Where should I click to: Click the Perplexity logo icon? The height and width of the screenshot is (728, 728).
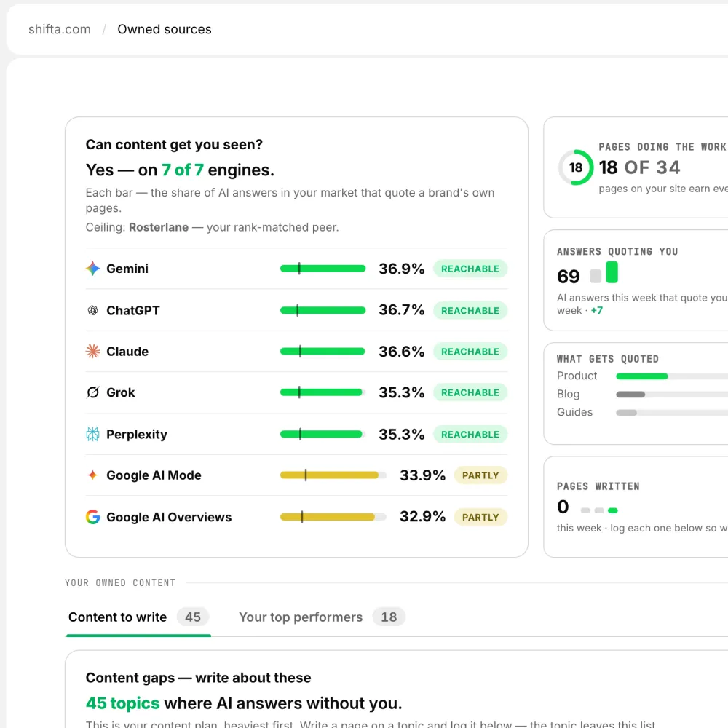click(x=93, y=434)
